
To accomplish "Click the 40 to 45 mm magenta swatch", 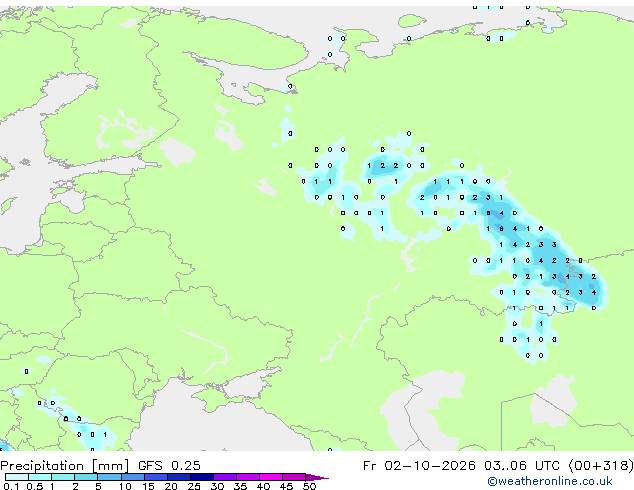I will tap(271, 477).
